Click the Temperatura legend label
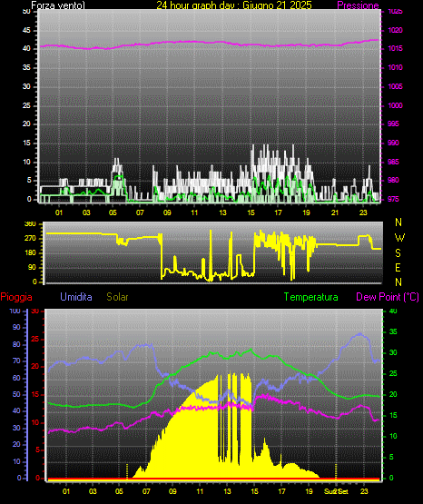The width and height of the screenshot is (423, 504). click(x=311, y=297)
